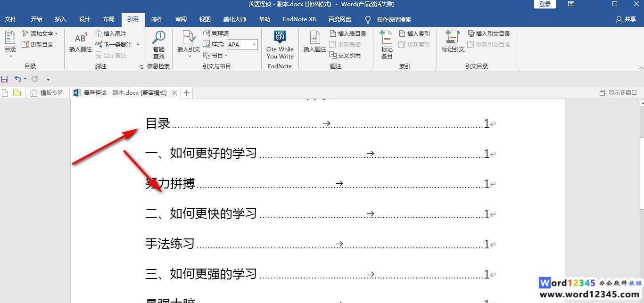Screen dimensions: 644x303
Task: Click the 标记条目 mark entry button
Action: click(387, 45)
